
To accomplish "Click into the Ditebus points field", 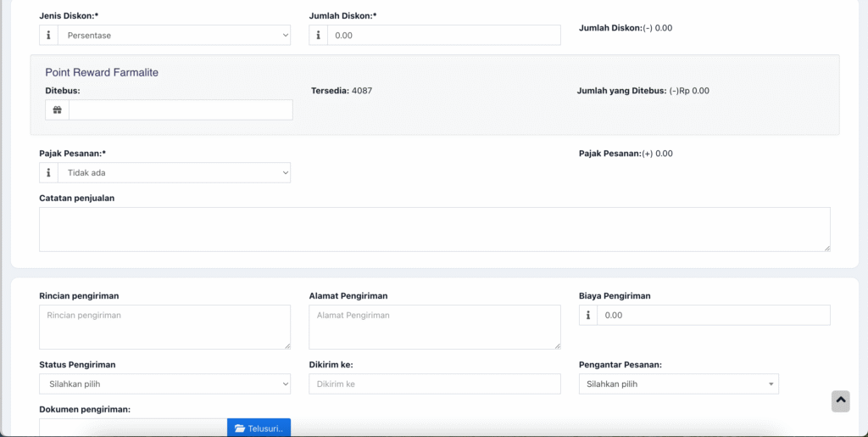I will pos(181,110).
